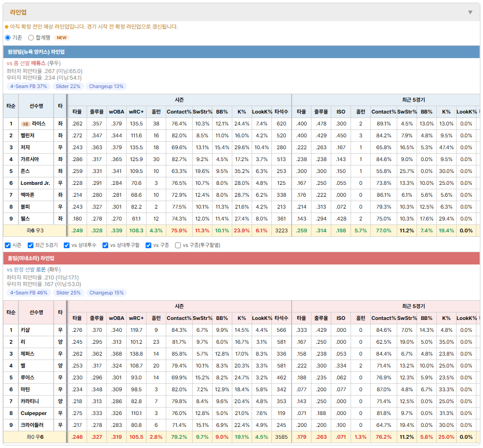Select player 벨린저 in the lineup
This screenshot has height=448, width=483.
[x=27, y=136]
